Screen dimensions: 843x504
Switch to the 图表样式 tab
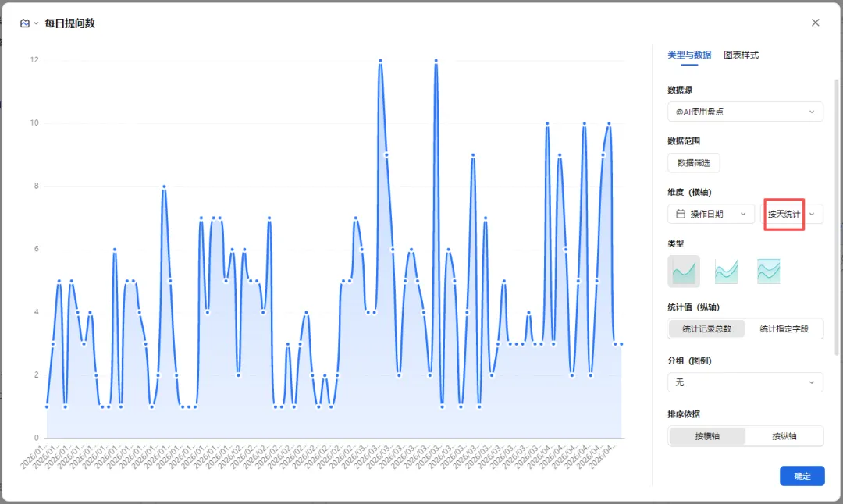(742, 55)
